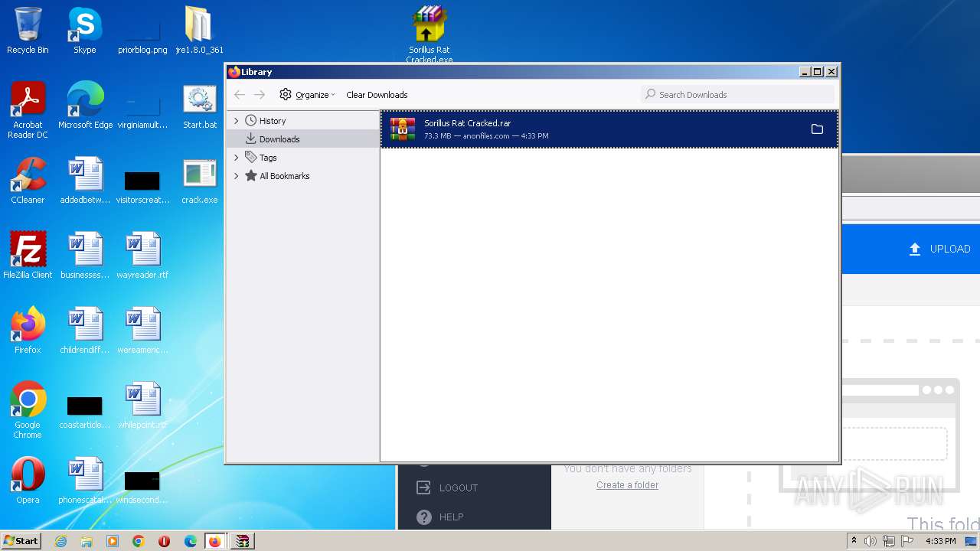This screenshot has height=551, width=980.
Task: Select Sorillus Rat Cracked.exe desktop icon
Action: 429,34
